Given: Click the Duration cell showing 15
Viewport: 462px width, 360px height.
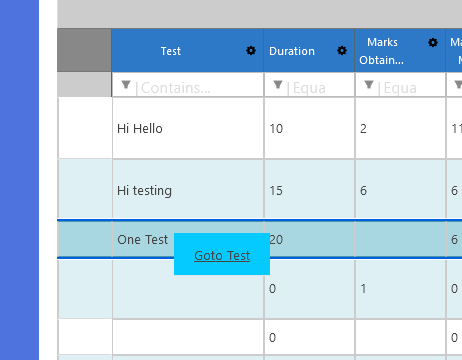Looking at the screenshot, I should (x=310, y=189).
